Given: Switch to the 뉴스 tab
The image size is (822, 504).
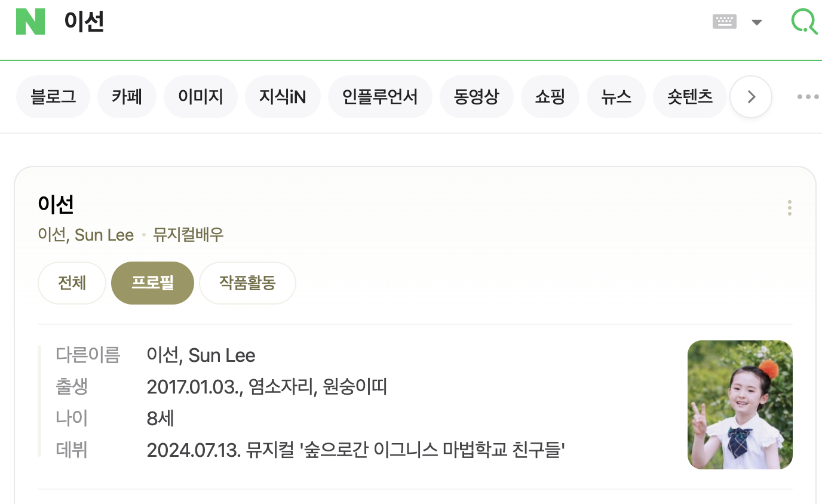Looking at the screenshot, I should tap(616, 97).
